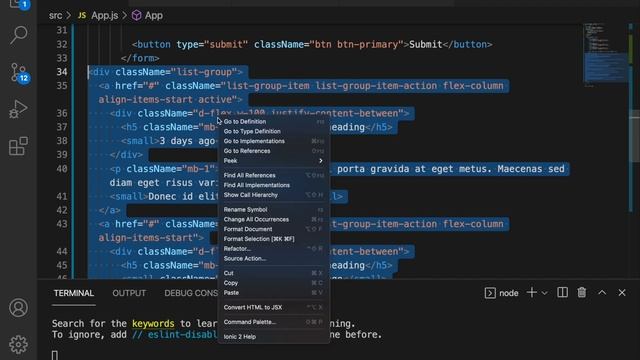Add a new terminal with plus icon
The height and width of the screenshot is (360, 640).
531,293
